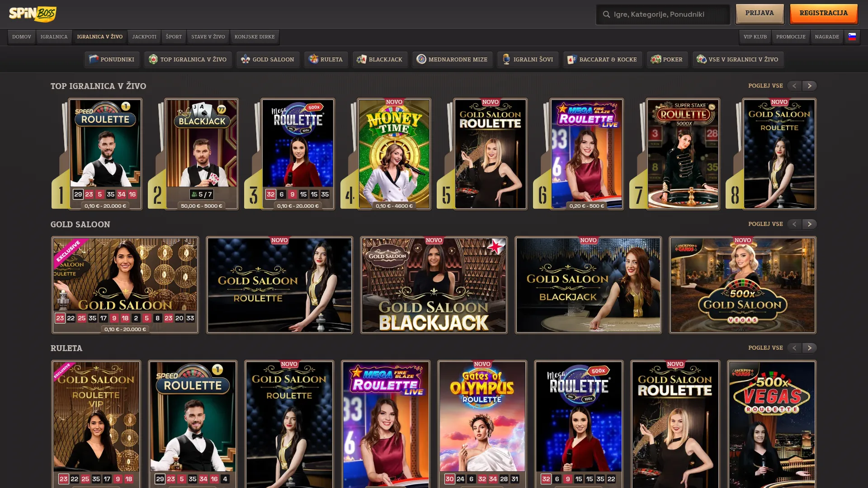Show next games in Gold Saloon row

pos(810,224)
